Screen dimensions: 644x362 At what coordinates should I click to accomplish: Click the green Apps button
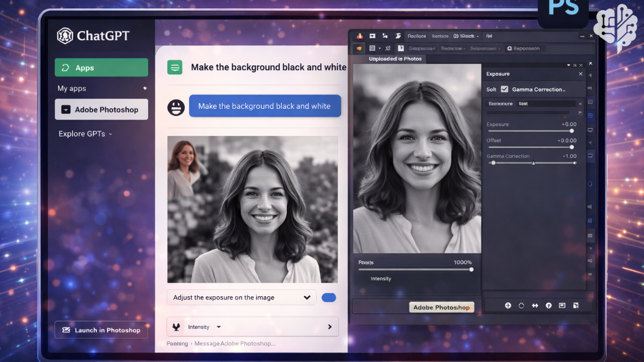pyautogui.click(x=101, y=68)
